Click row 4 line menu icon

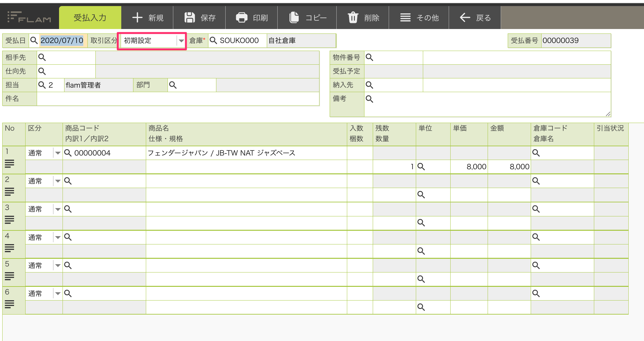(x=10, y=248)
